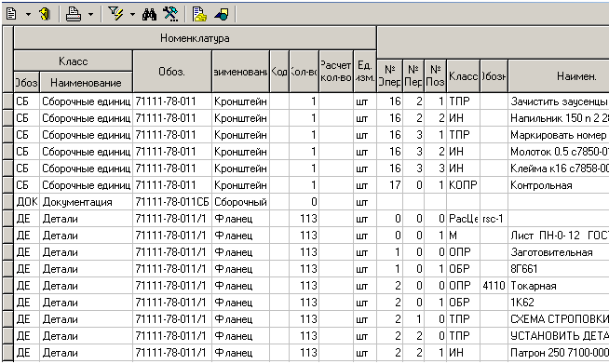The image size is (609, 364).
Task: Select the Напильник 150 cell
Action: (x=559, y=118)
